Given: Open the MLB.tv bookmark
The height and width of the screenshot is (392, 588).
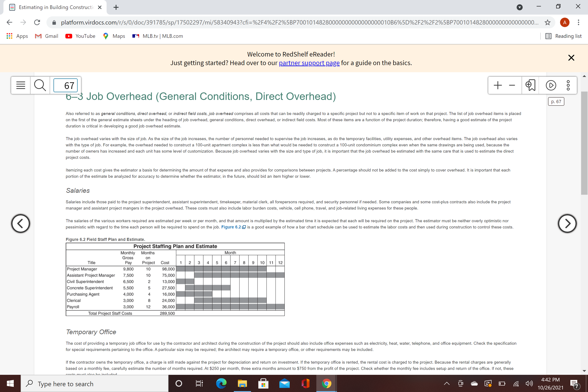Looking at the screenshot, I should pyautogui.click(x=158, y=36).
